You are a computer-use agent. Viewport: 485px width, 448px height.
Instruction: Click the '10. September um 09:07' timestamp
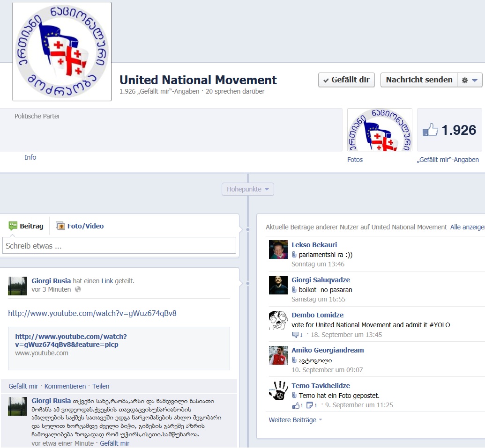tap(327, 370)
